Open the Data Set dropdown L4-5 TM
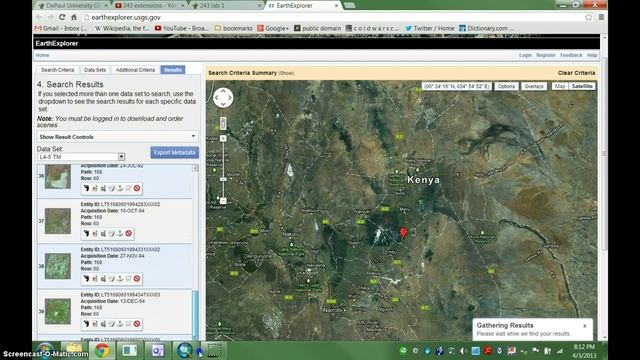Screen dimensions: 640x360 (x=81, y=157)
